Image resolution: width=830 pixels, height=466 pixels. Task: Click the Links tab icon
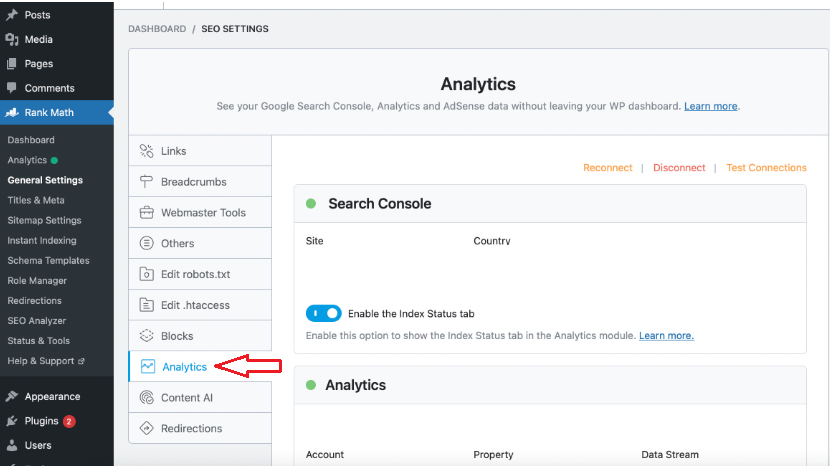click(147, 151)
